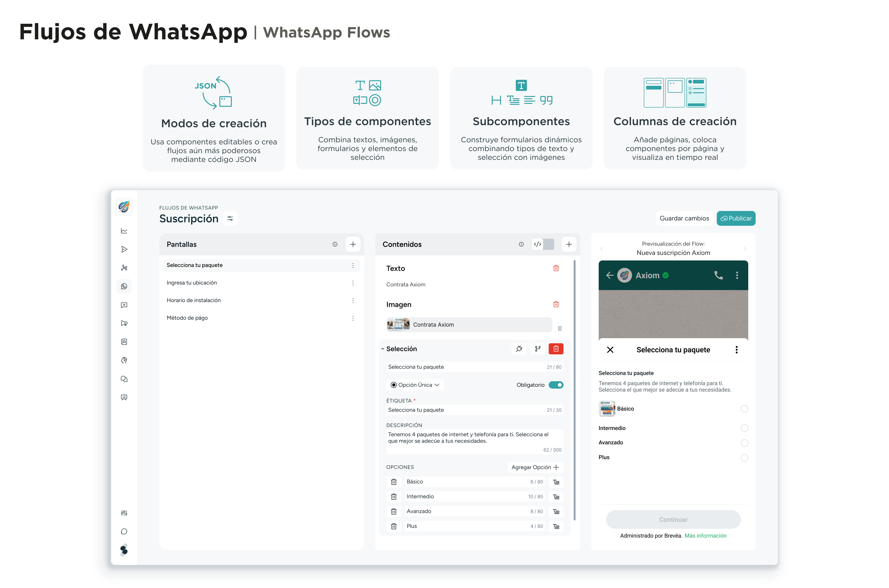Toggle the Obligatorio switch off
The width and height of the screenshot is (889, 588).
(556, 385)
